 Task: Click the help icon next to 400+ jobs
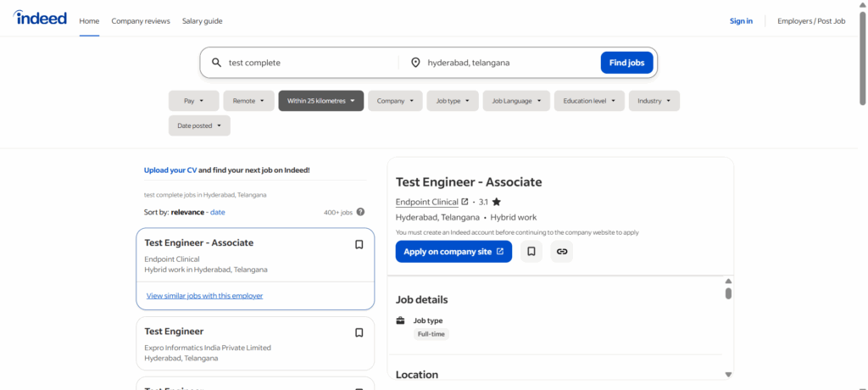360,212
